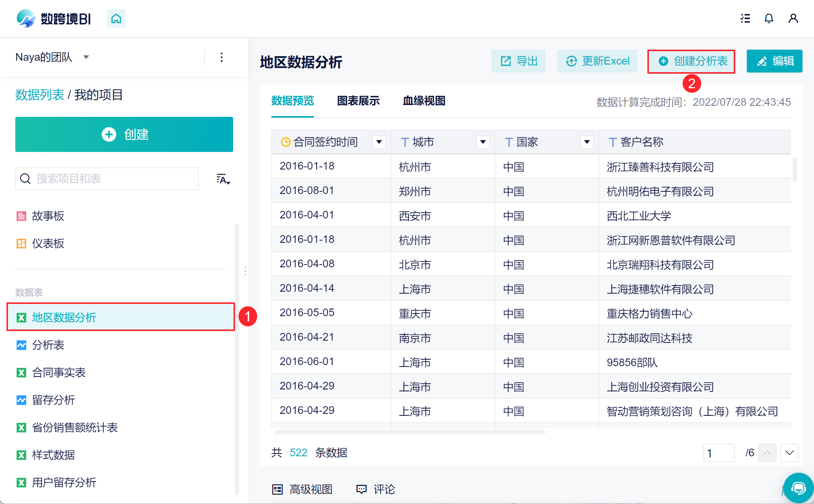Open the user account icon

click(x=793, y=18)
